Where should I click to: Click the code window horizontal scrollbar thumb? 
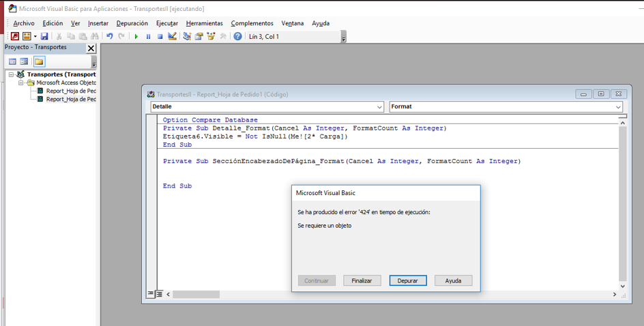[196, 295]
